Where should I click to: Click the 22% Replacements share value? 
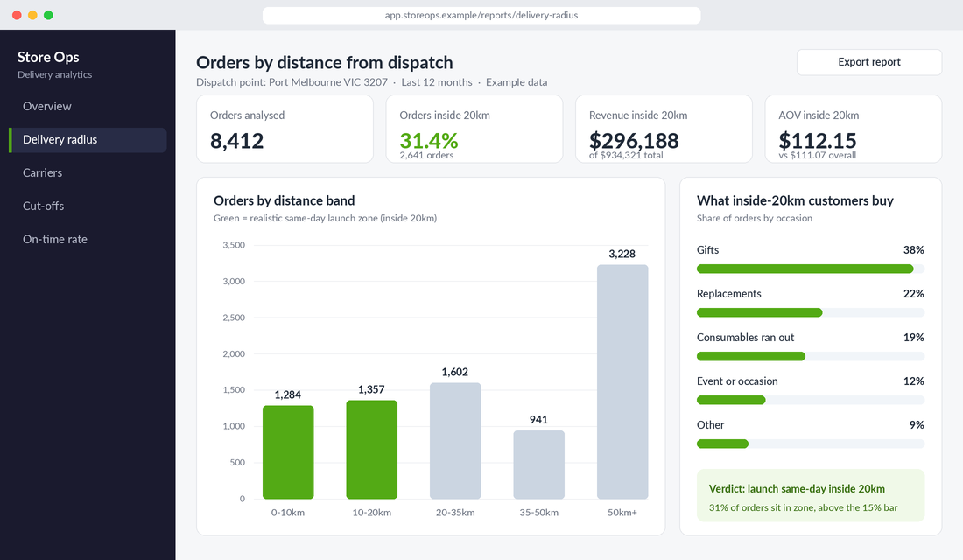click(913, 293)
